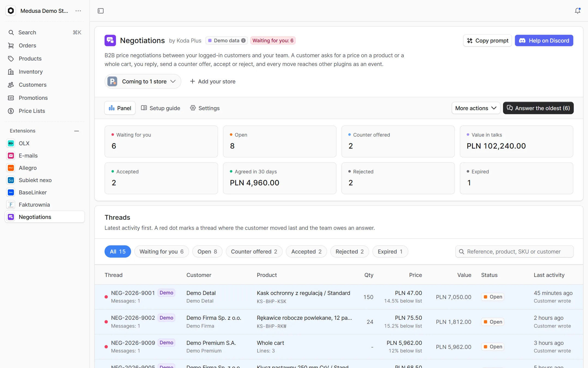Click Add your store link
This screenshot has width=588, height=368.
[213, 82]
